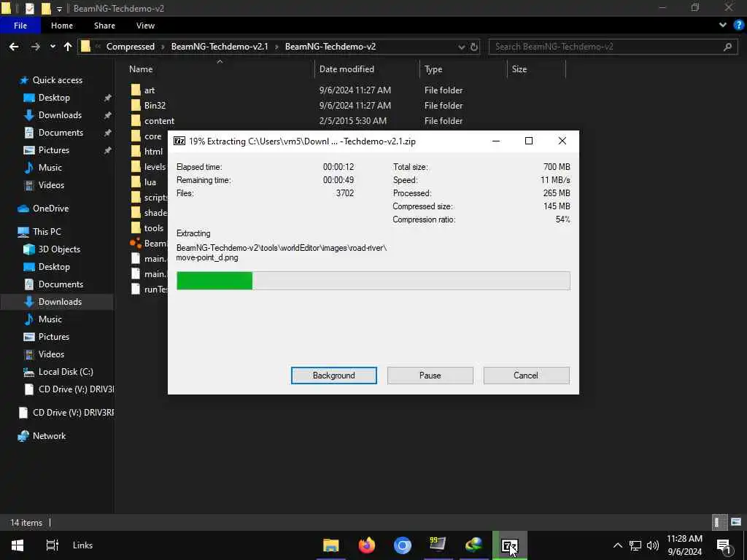The width and height of the screenshot is (747, 560).
Task: Go up one folder level
Action: (68, 47)
